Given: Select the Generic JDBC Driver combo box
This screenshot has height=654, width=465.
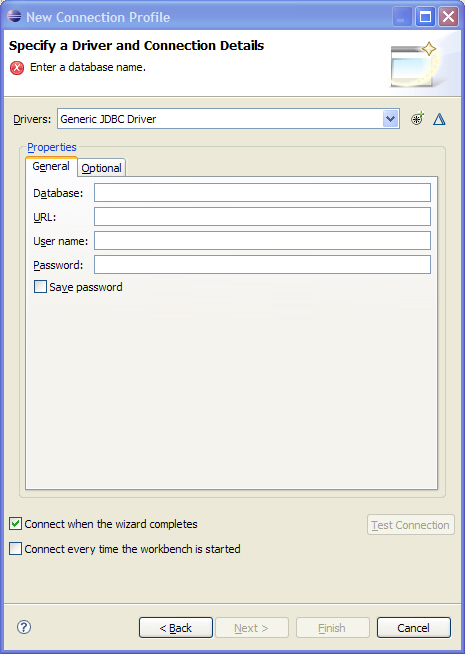Looking at the screenshot, I should tap(228, 119).
